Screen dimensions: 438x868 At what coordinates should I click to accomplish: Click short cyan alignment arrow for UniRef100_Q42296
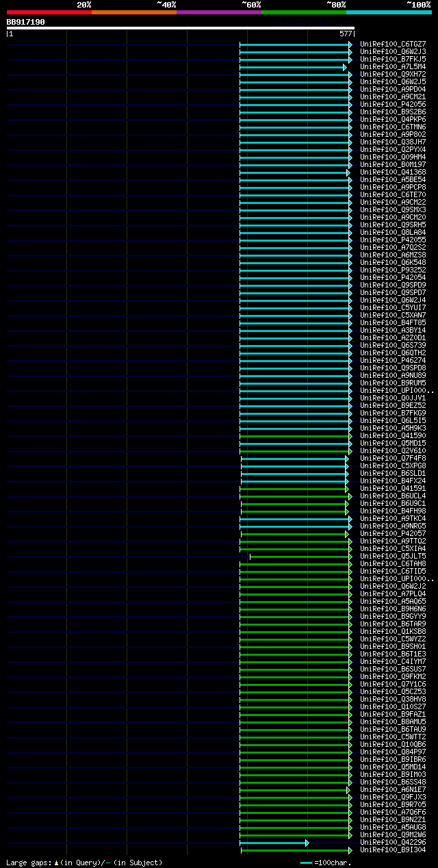pos(274,843)
